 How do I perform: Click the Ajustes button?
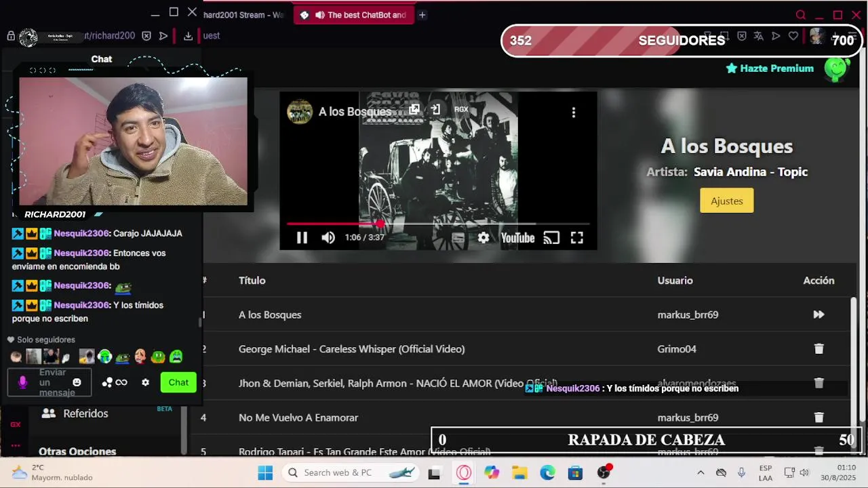727,201
